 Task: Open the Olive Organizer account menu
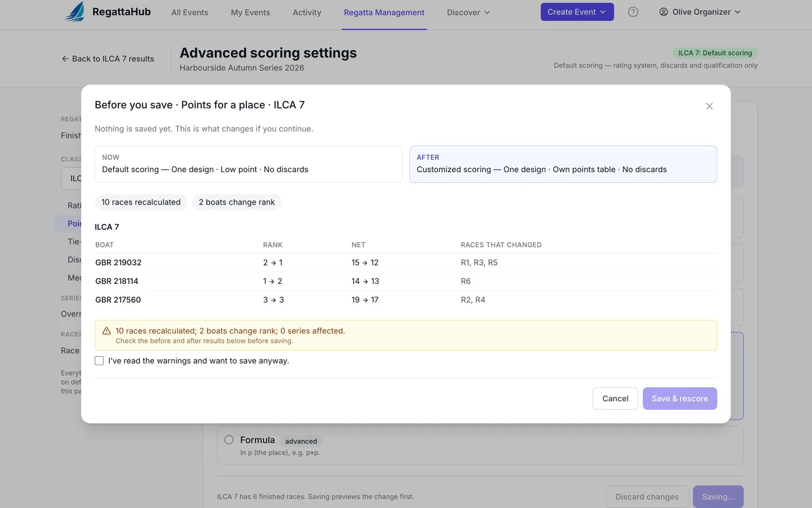click(x=700, y=12)
